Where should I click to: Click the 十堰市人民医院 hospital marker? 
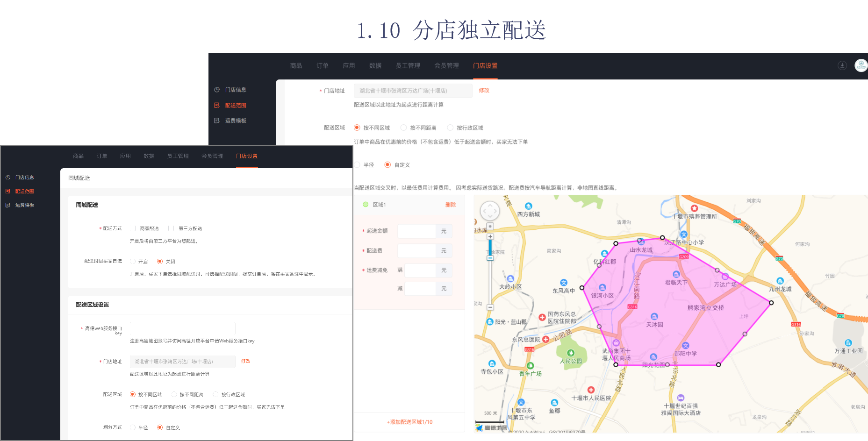[x=591, y=390]
